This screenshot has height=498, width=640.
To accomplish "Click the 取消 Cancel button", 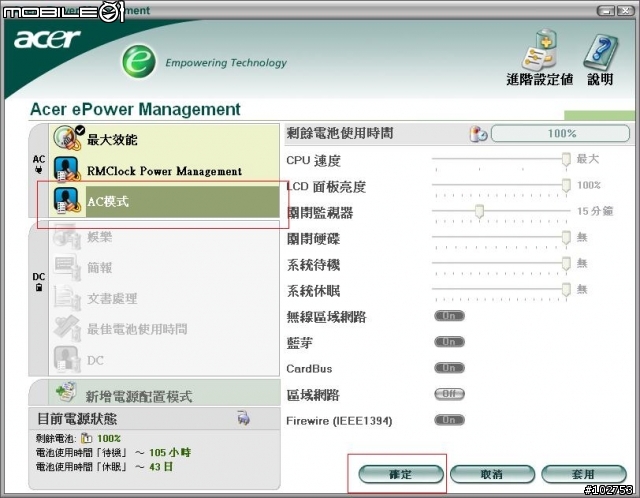I will coord(492,474).
